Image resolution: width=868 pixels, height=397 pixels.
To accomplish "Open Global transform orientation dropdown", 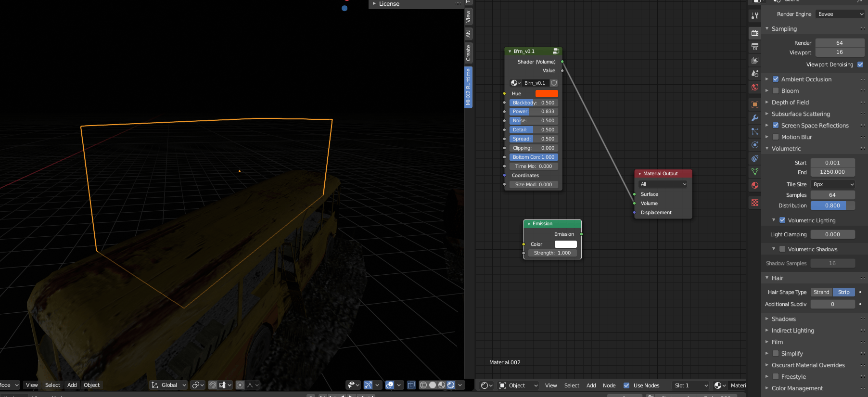I will 168,385.
